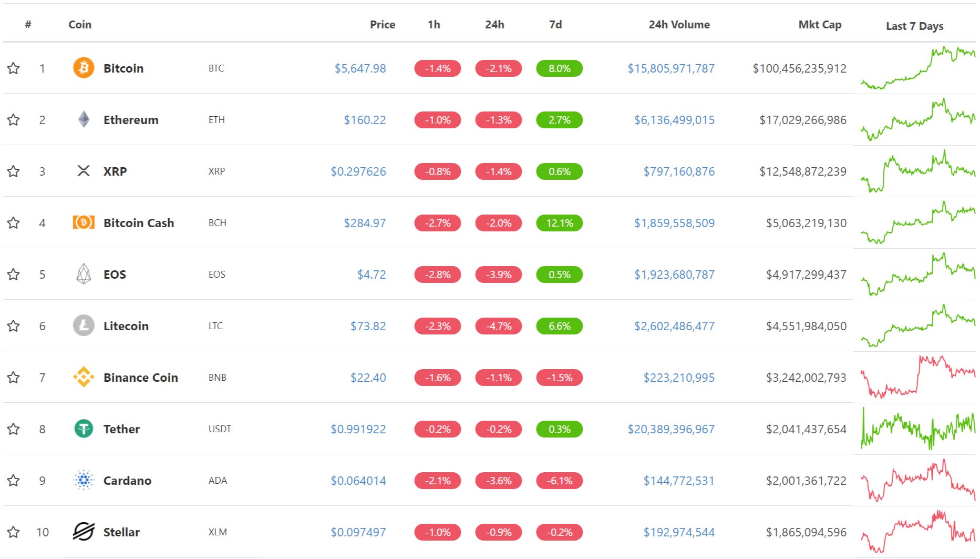Click Ethereum price $160.22
This screenshot has height=559, width=980.
pos(365,119)
